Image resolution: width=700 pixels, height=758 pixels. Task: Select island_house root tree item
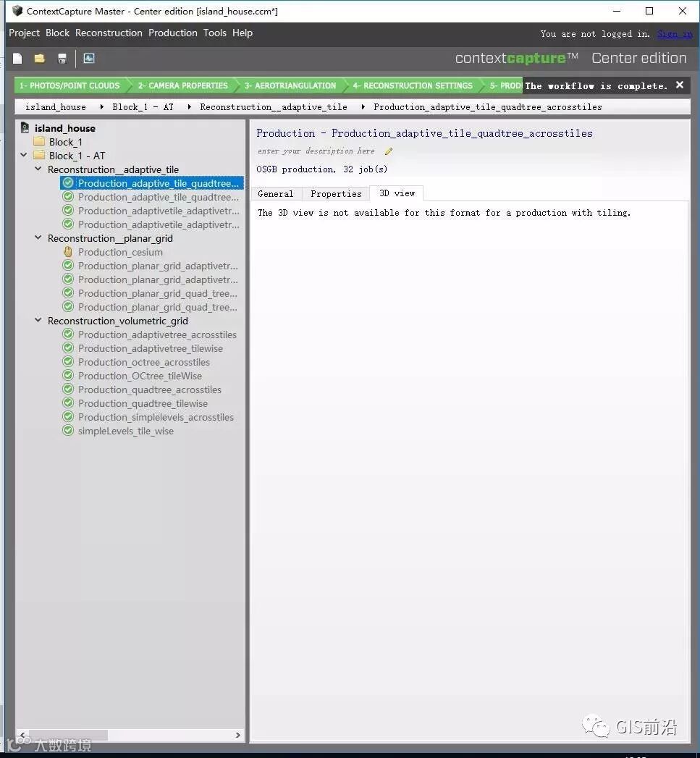tap(64, 128)
